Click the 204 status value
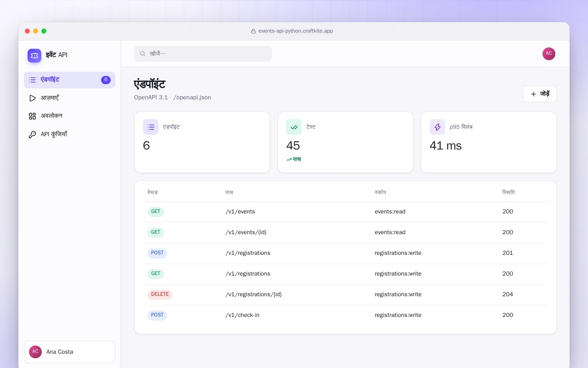 tap(508, 294)
